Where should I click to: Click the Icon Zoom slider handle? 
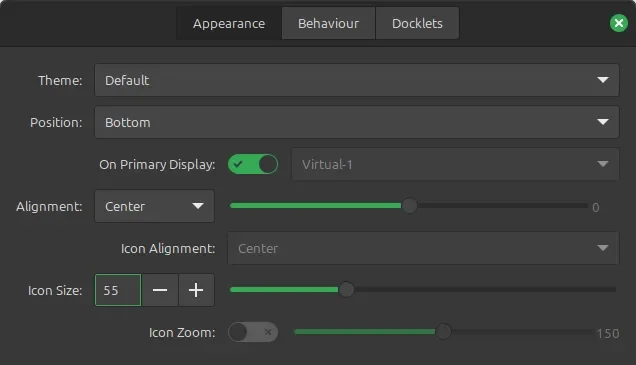[x=443, y=332]
